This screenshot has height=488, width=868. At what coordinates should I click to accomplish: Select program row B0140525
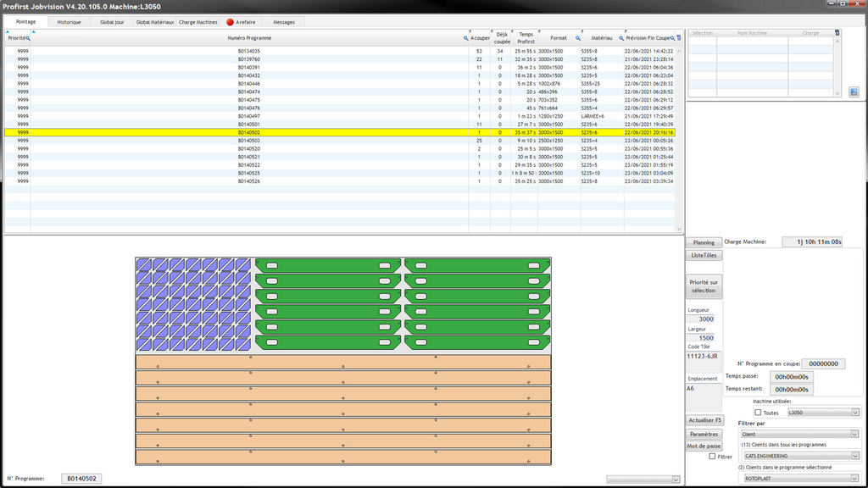[340, 173]
